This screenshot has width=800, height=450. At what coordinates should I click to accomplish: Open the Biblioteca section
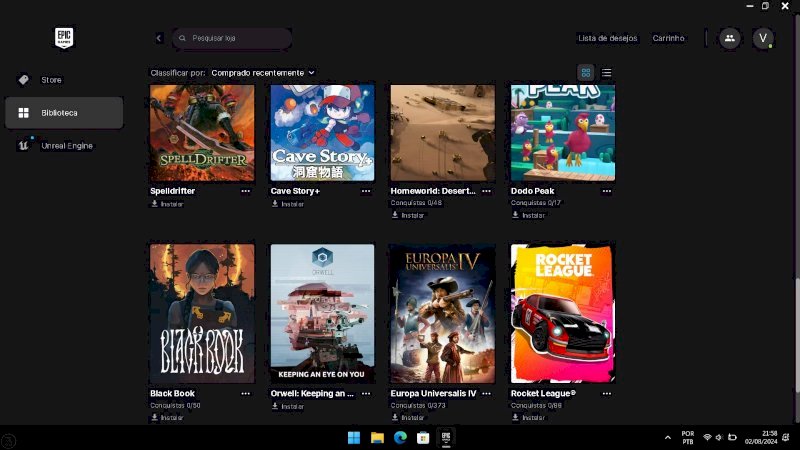(64, 113)
